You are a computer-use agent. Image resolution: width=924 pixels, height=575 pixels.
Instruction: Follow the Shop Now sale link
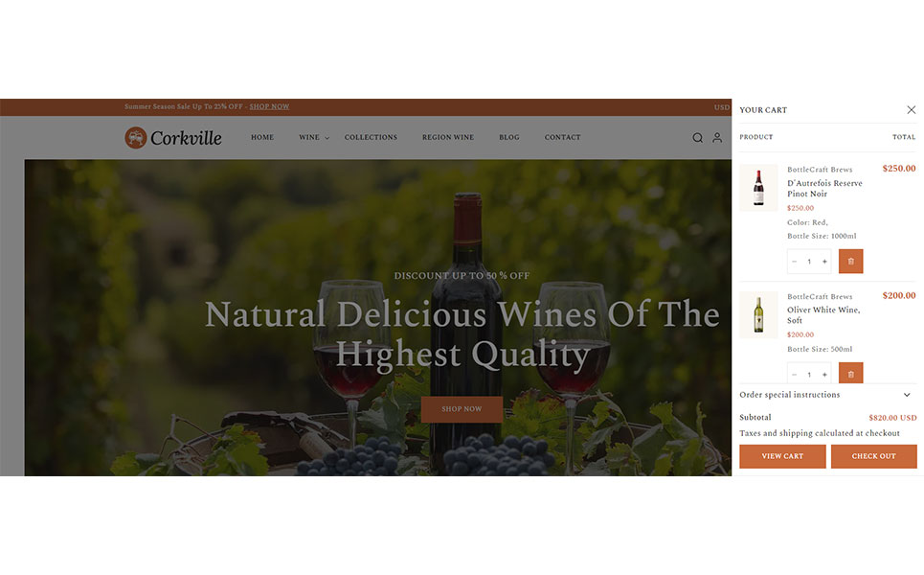tap(269, 106)
